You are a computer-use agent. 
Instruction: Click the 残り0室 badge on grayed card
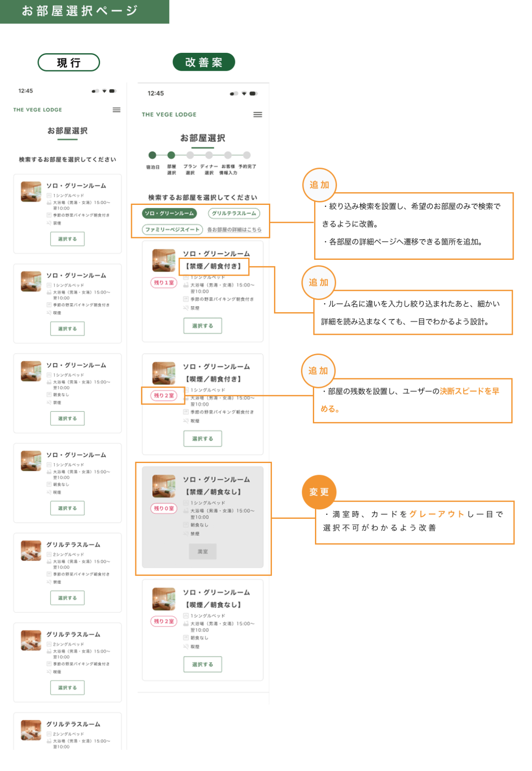coord(164,509)
